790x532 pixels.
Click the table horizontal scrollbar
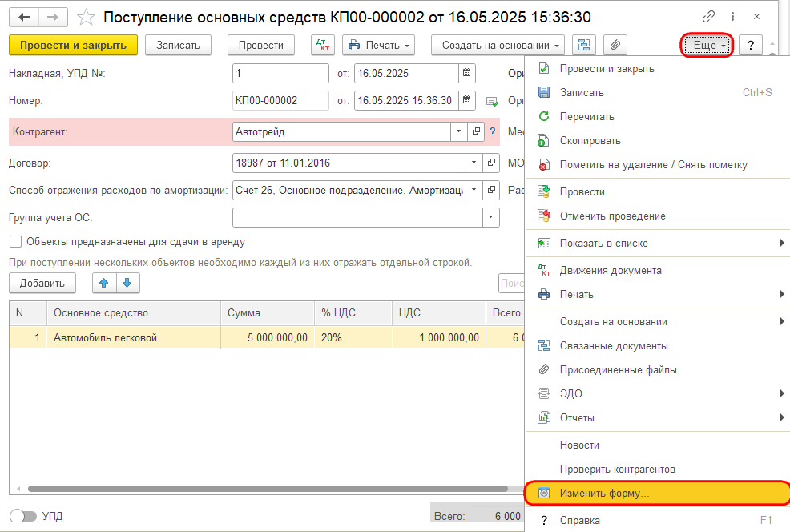pyautogui.click(x=268, y=489)
